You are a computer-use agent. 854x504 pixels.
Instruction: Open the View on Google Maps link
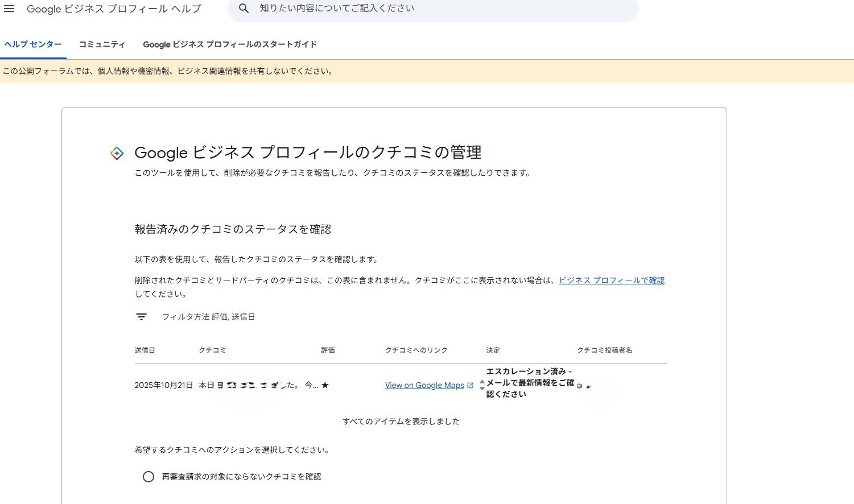424,385
